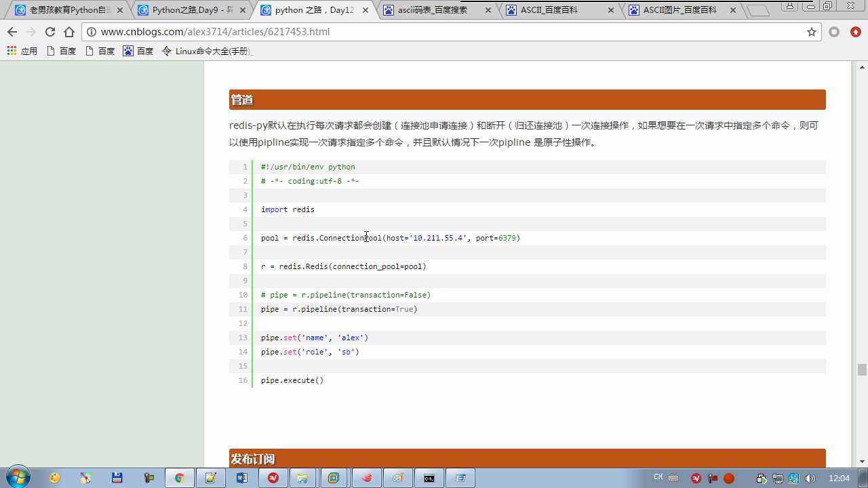The image size is (868, 488).
Task: Click pipe.set('name', 'alex') code line
Action: (315, 338)
